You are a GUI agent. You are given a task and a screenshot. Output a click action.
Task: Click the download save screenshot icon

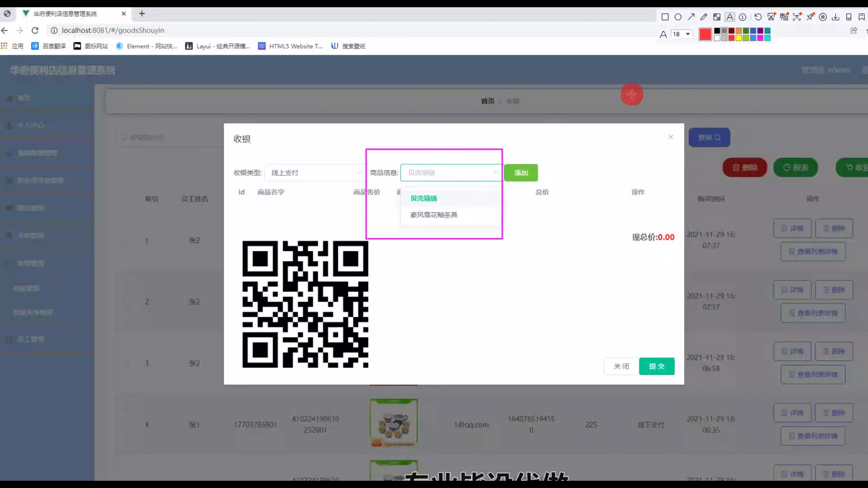coord(836,17)
